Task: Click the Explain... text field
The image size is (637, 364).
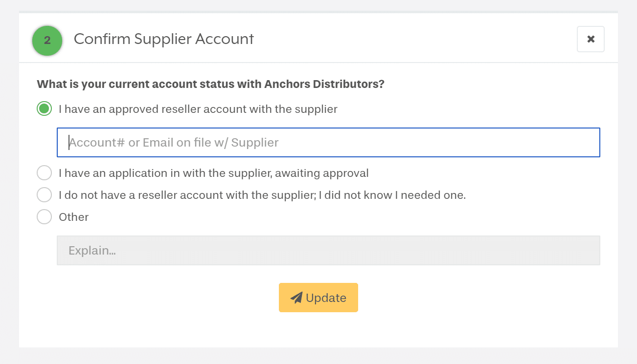Action: (x=328, y=251)
